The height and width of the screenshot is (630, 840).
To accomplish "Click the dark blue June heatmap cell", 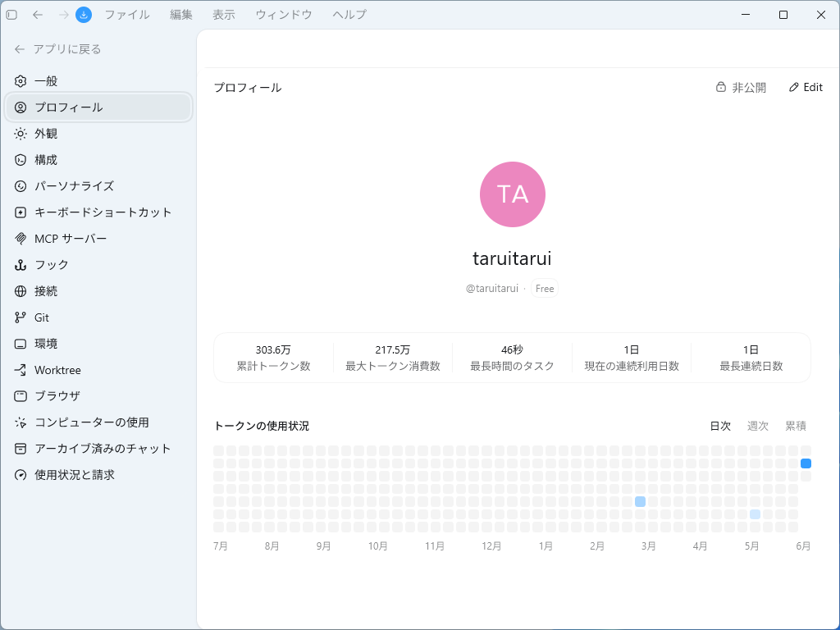I will [806, 463].
